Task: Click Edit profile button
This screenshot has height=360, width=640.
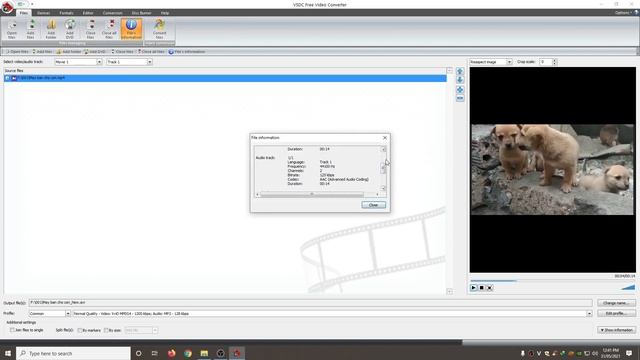Action: (616, 313)
